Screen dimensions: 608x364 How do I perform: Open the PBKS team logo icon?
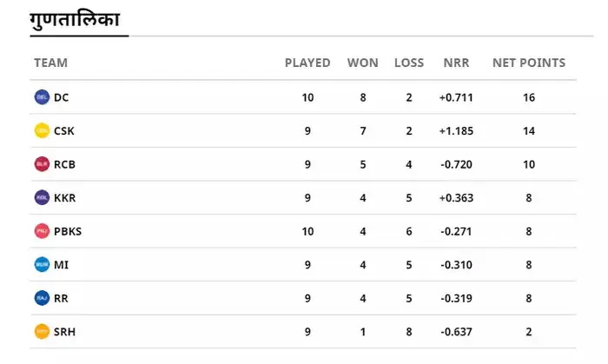click(x=42, y=231)
